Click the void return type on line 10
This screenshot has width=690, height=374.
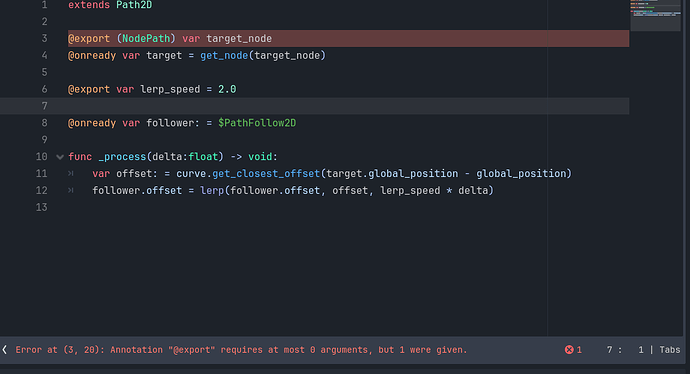[x=260, y=157]
